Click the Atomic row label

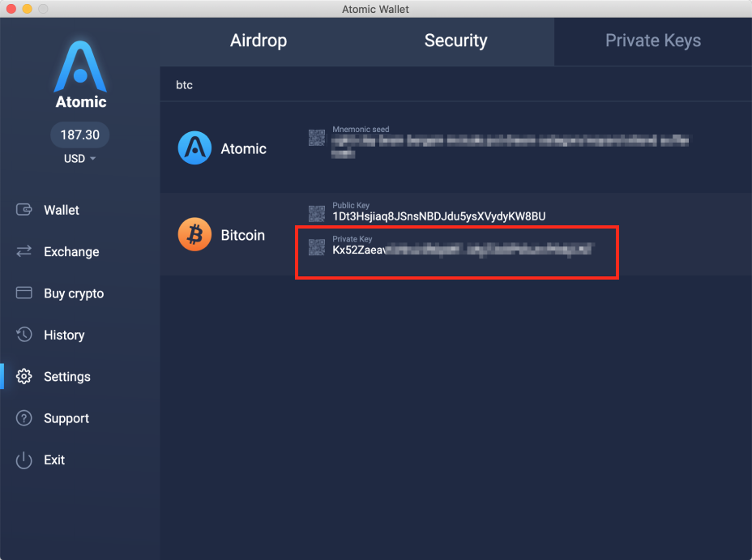pyautogui.click(x=244, y=149)
